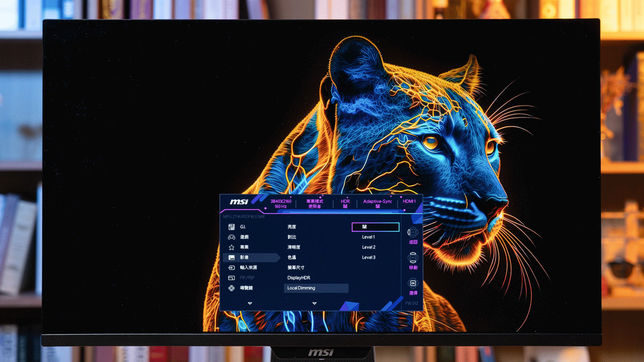644x362 pixels.
Task: Click the FW.012 firmware version text
Action: 412,303
